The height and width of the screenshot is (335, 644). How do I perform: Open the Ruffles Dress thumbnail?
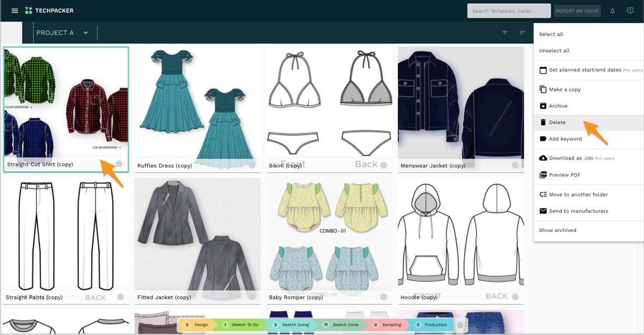pyautogui.click(x=197, y=103)
